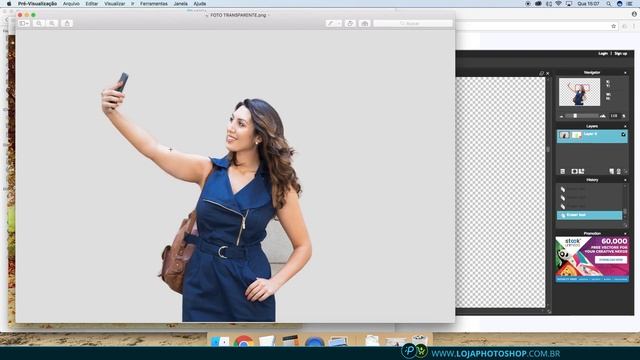Open Notification Center from the menu bar

629,4
